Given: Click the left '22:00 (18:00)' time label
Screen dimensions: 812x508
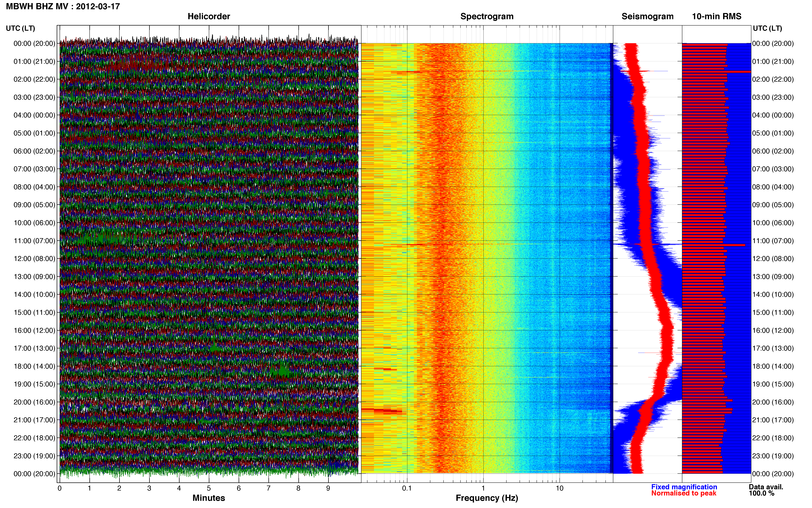Looking at the screenshot, I should [x=34, y=438].
